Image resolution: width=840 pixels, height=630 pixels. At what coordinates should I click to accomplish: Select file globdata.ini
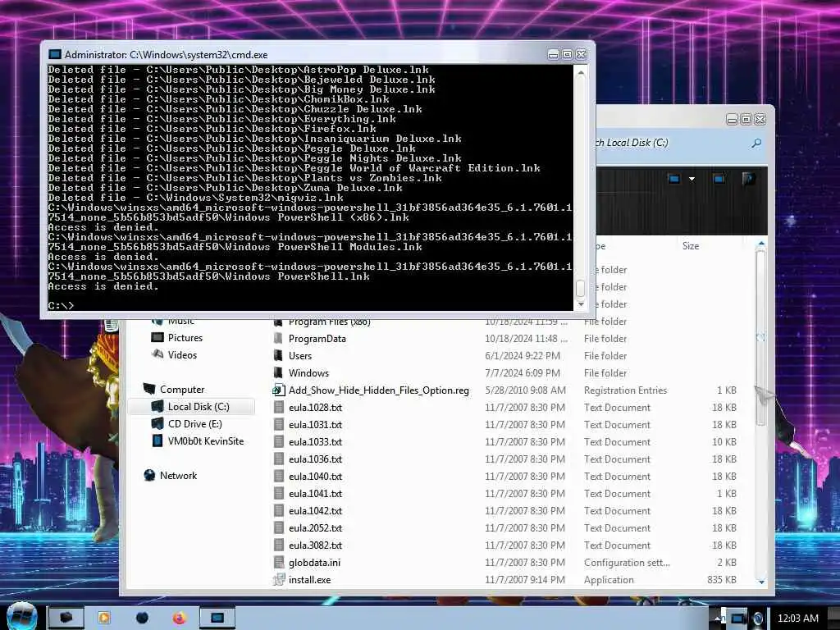pos(314,563)
